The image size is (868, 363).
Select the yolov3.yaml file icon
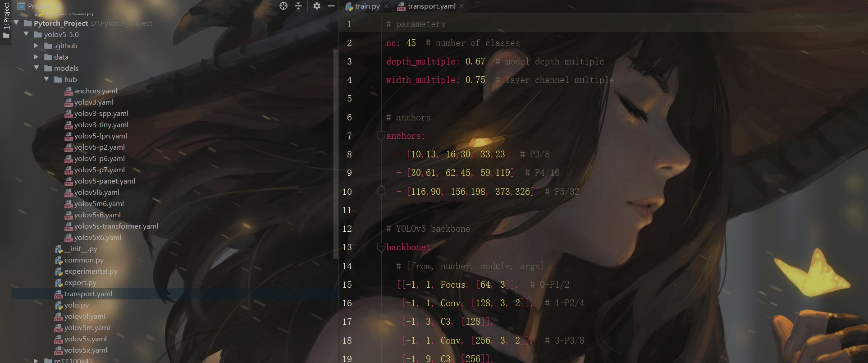pyautogui.click(x=69, y=103)
